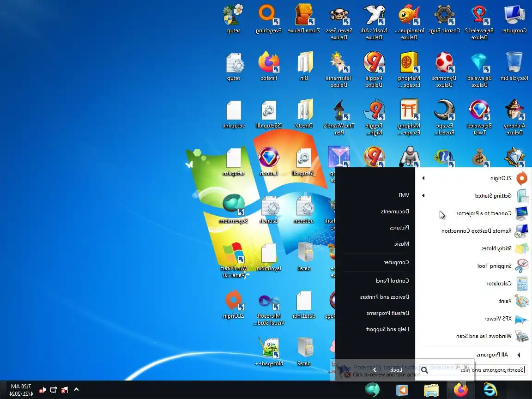Launch Noah's Ark Deluxe dove icon

[374, 22]
